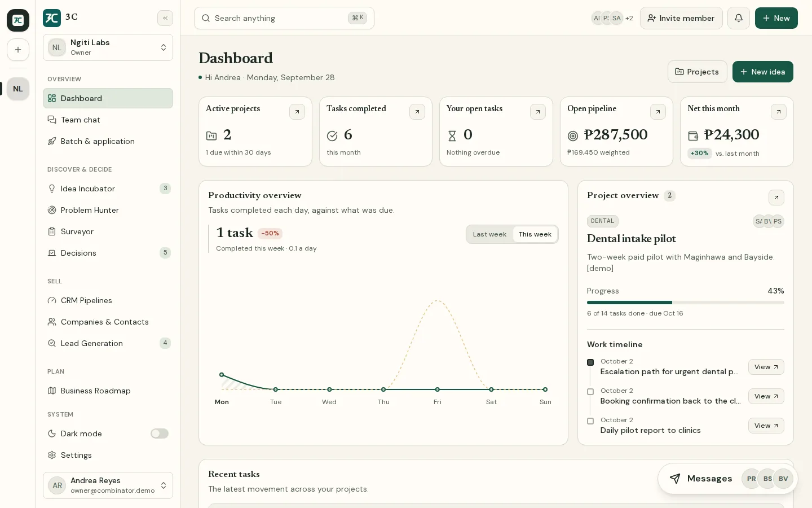
Task: Open Open pipeline card arrow
Action: pos(658,112)
